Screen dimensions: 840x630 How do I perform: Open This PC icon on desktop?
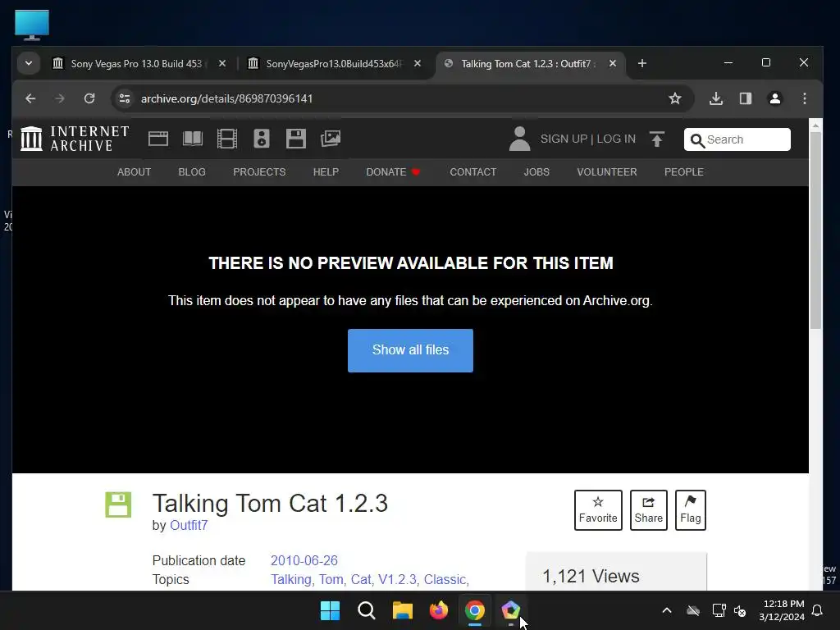(32, 25)
